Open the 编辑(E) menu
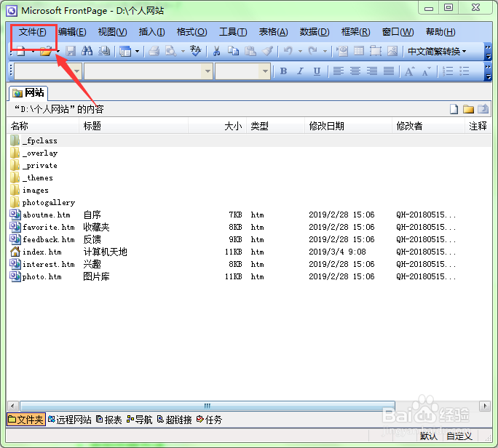Image resolution: width=498 pixels, height=448 pixels. coord(72,32)
